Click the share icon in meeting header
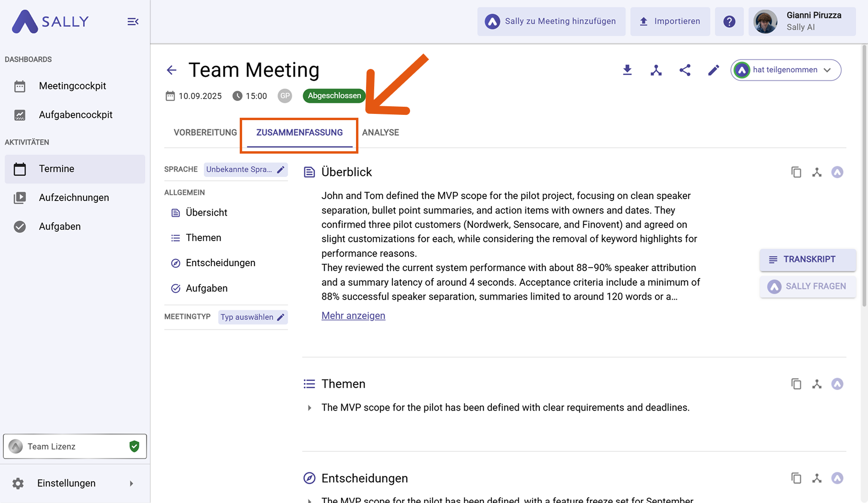This screenshot has width=868, height=503. [685, 70]
